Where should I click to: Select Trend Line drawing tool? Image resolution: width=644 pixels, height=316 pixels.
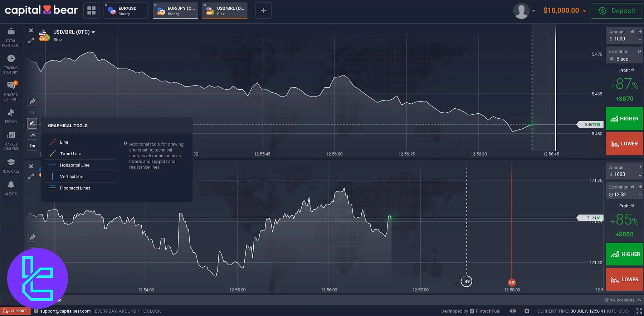click(x=80, y=154)
